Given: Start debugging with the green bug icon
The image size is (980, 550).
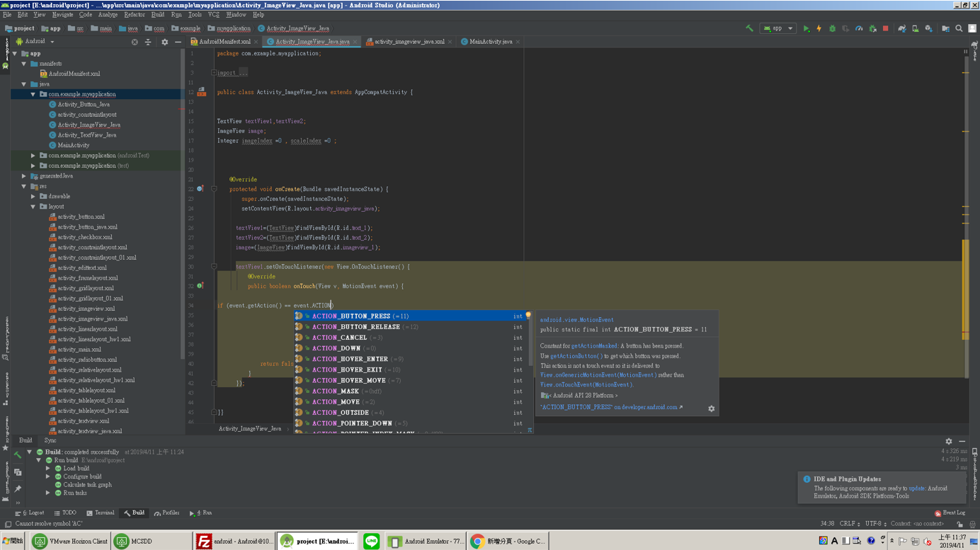Looking at the screenshot, I should [x=833, y=28].
